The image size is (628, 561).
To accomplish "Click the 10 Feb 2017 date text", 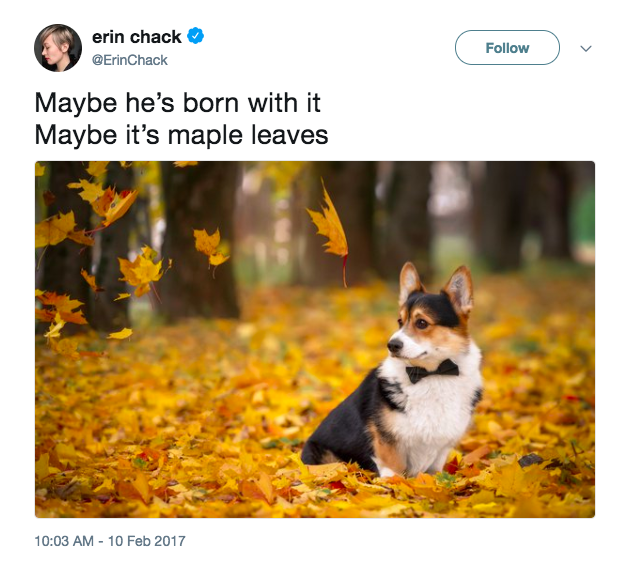I will click(148, 541).
